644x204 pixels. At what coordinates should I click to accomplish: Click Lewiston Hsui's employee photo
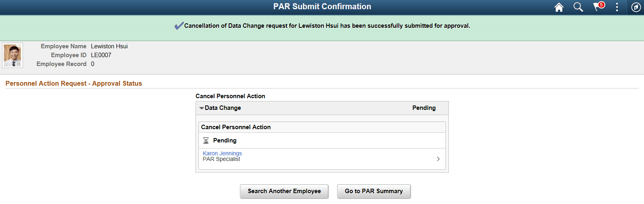[x=13, y=56]
